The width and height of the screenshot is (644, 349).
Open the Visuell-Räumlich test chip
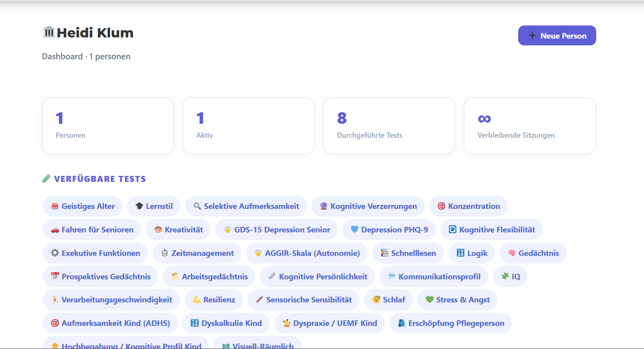258,343
